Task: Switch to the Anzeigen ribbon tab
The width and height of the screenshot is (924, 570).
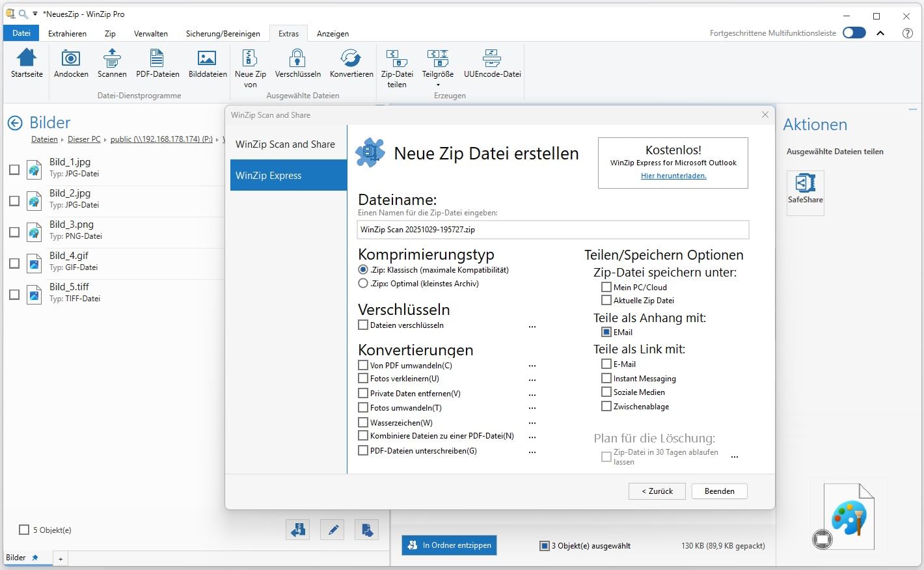Action: [x=333, y=33]
